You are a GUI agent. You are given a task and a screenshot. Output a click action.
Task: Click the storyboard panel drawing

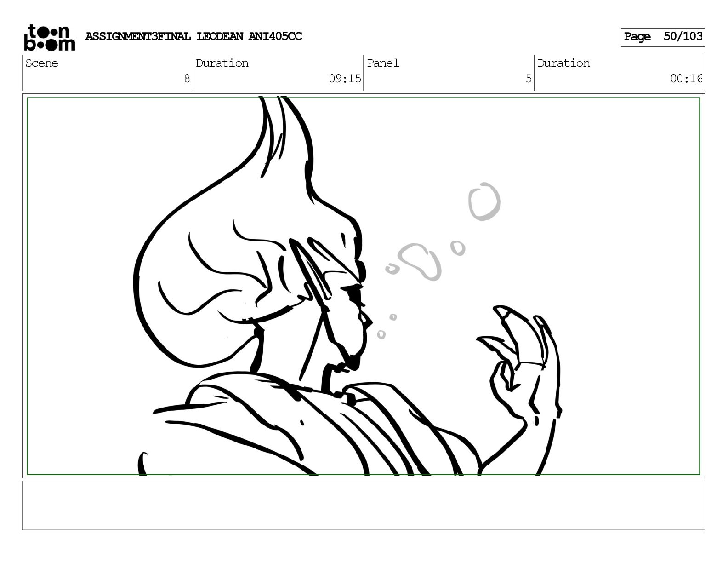tap(363, 286)
